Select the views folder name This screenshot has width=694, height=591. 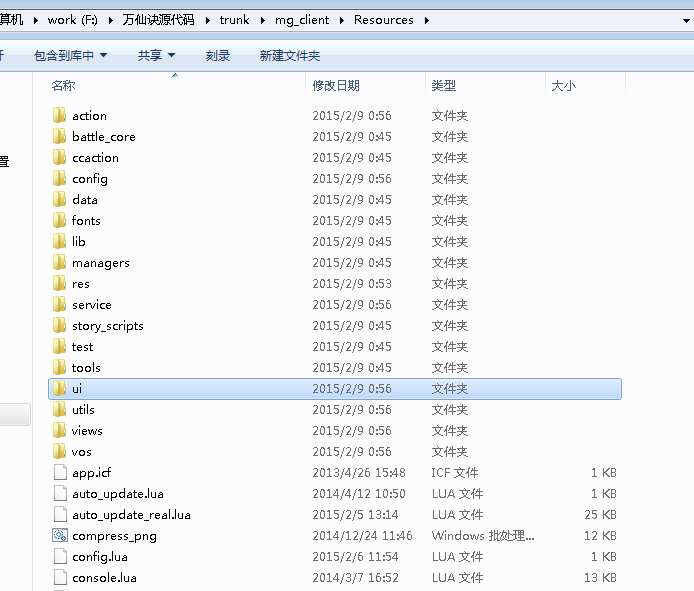[87, 431]
